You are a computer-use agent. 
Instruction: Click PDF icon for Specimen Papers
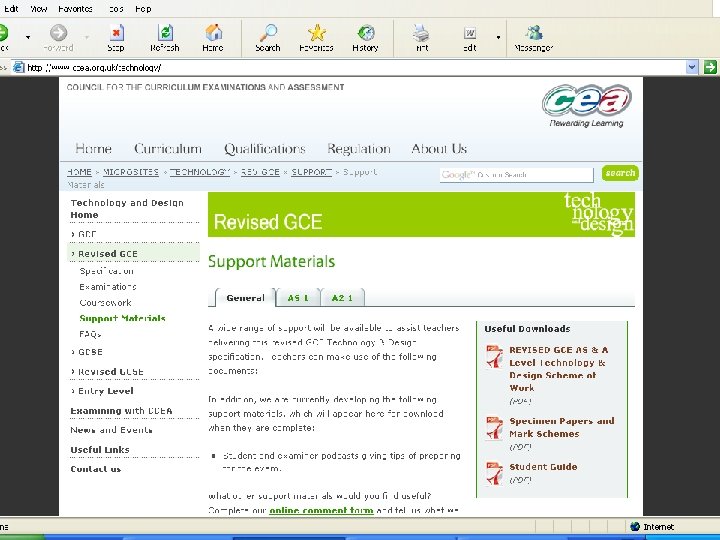point(495,428)
